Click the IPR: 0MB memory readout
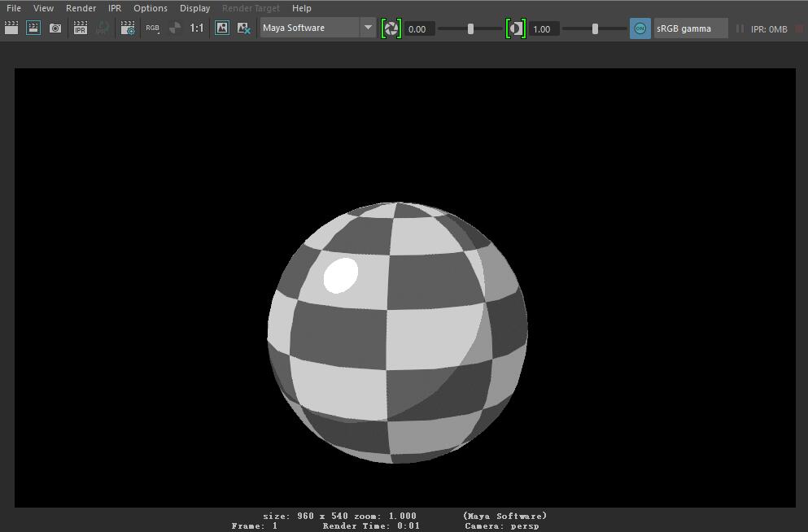 [769, 29]
